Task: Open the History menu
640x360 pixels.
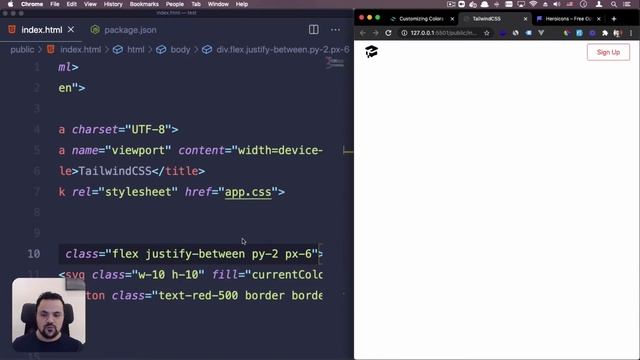Action: point(113,4)
